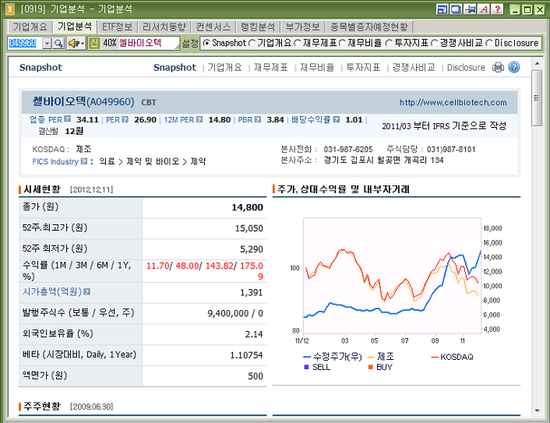
Task: Open help via the question mark title icon
Action: [497, 9]
